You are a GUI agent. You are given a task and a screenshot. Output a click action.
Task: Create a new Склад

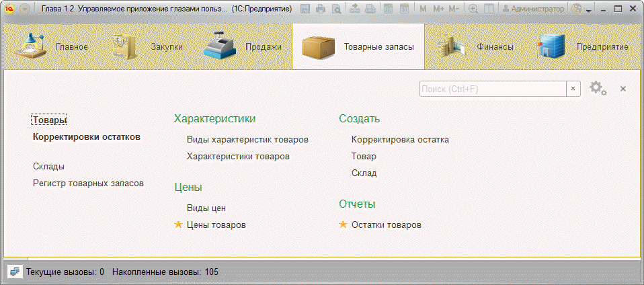(364, 173)
